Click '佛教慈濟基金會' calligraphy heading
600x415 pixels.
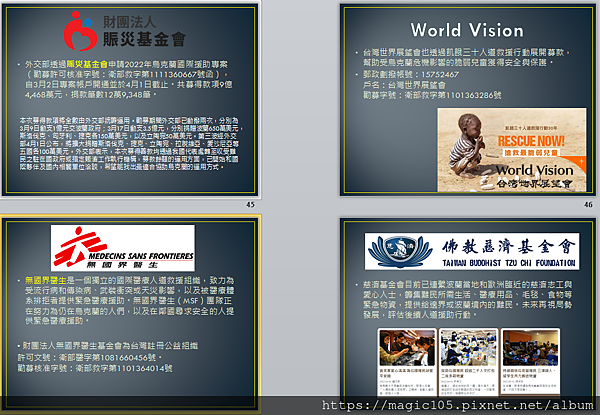tap(509, 247)
